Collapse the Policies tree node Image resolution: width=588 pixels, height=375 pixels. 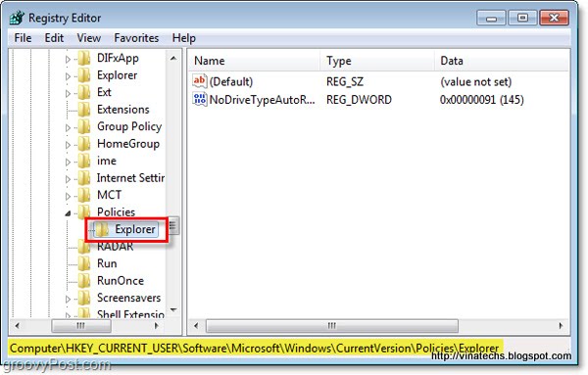pyautogui.click(x=68, y=213)
